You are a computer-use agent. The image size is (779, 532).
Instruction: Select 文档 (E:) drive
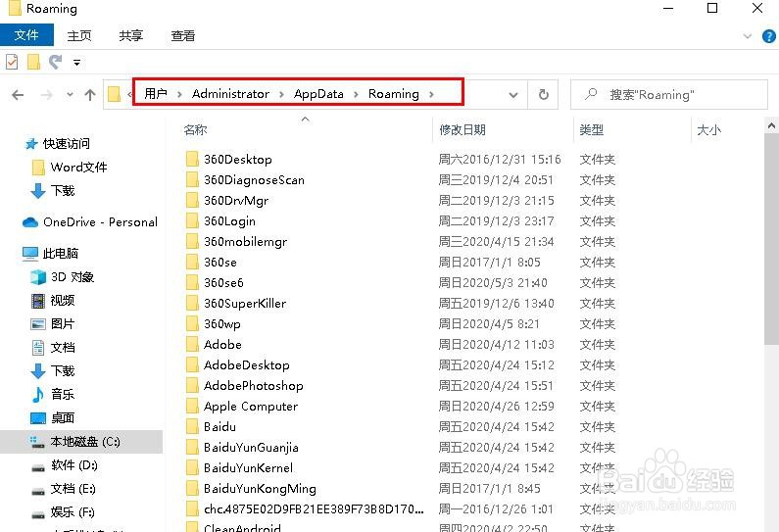click(x=73, y=489)
